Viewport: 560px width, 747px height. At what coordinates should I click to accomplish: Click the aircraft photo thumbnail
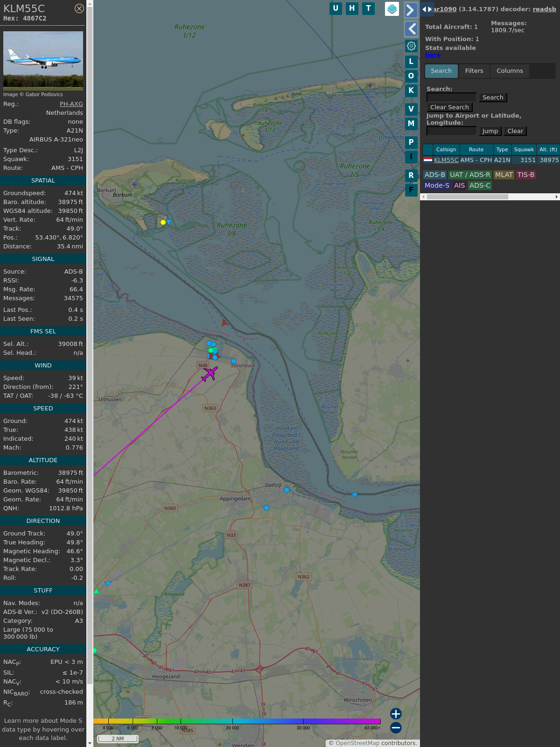43,61
